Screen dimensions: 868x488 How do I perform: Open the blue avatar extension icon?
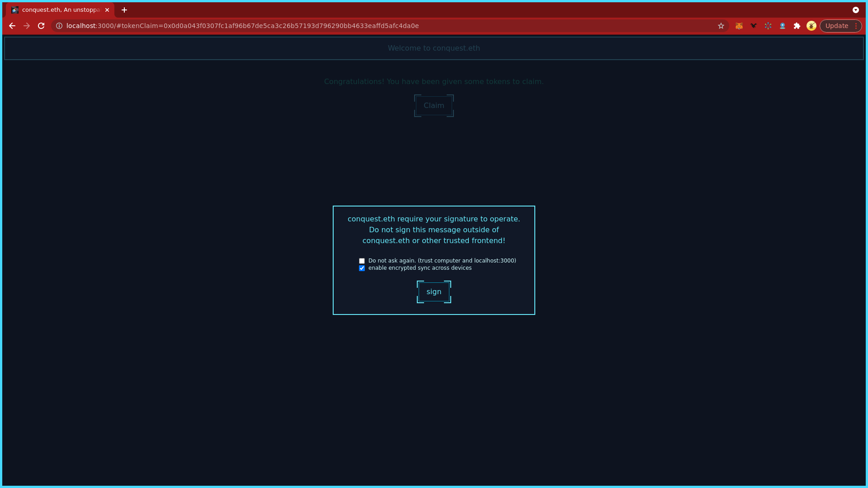click(x=783, y=26)
